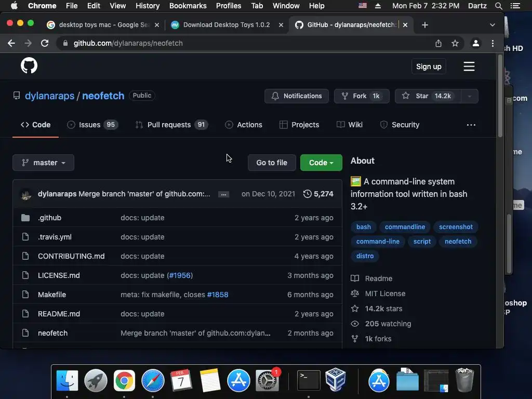
Task: Share this page from address bar
Action: tap(438, 43)
